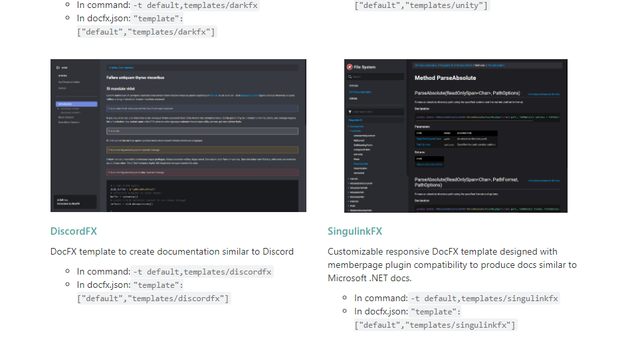Viewport: 644px width, 353px height.
Task: Open the SingulinkFX template link
Action: pyautogui.click(x=355, y=231)
